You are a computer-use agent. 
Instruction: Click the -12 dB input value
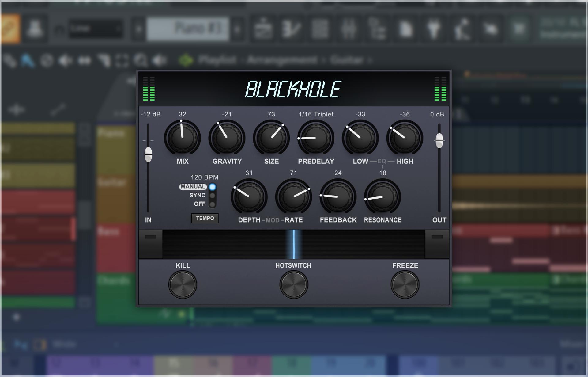[150, 114]
